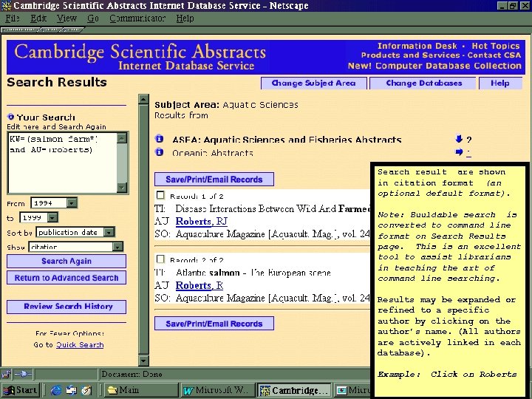Viewport: 532px width, 399px height.
Task: Open the Edit menu
Action: coord(38,18)
